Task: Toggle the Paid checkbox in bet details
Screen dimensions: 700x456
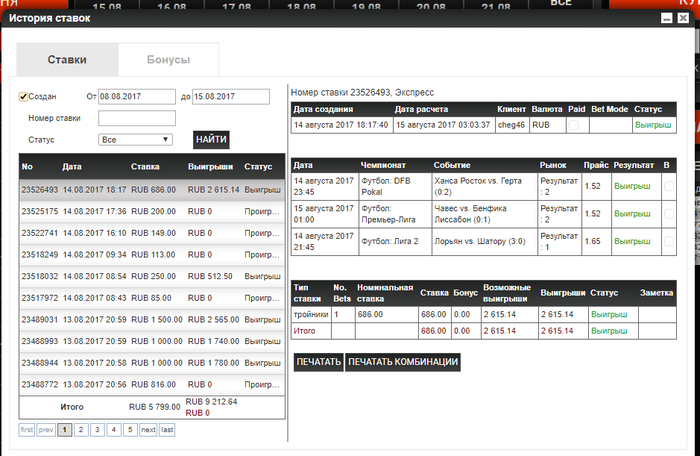Action: click(574, 125)
